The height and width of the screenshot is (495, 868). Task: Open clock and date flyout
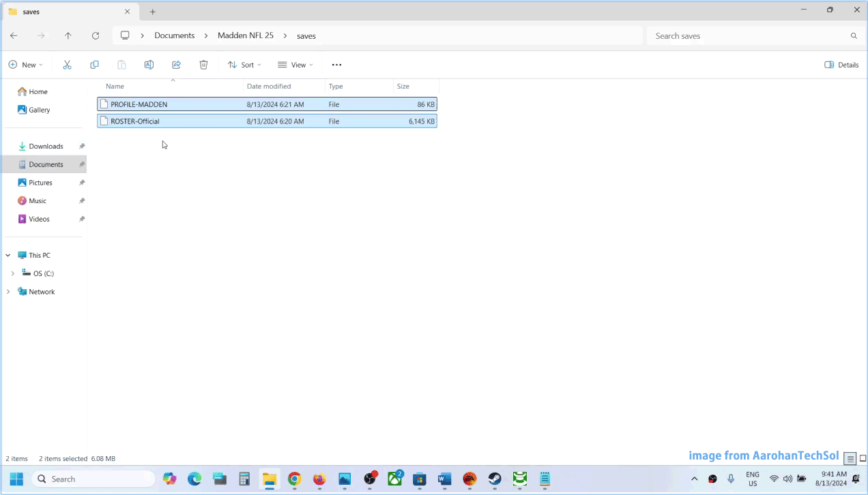pos(831,479)
